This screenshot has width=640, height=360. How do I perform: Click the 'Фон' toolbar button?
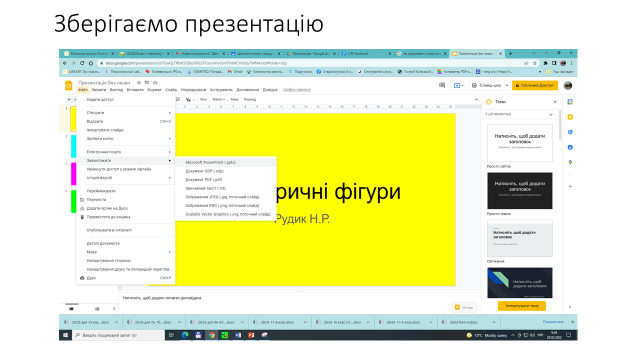203,100
